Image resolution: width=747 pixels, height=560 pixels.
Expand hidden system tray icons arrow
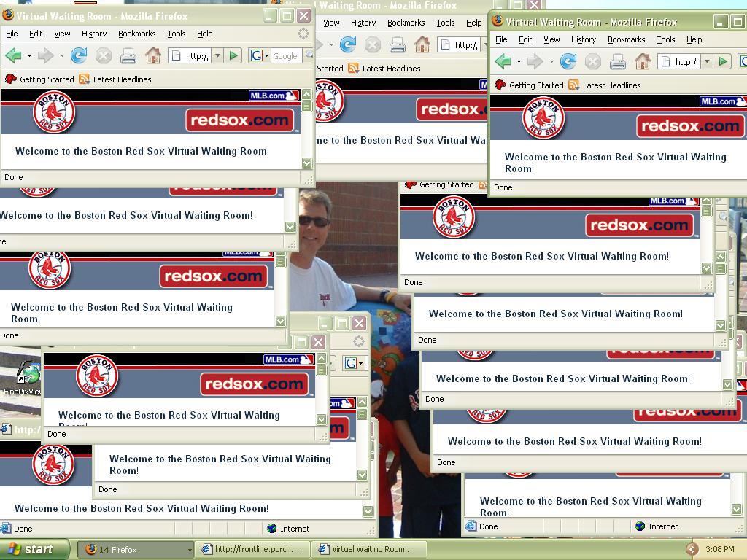point(692,549)
